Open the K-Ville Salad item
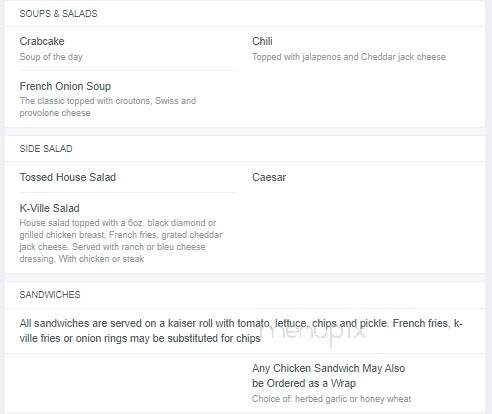 tap(49, 208)
